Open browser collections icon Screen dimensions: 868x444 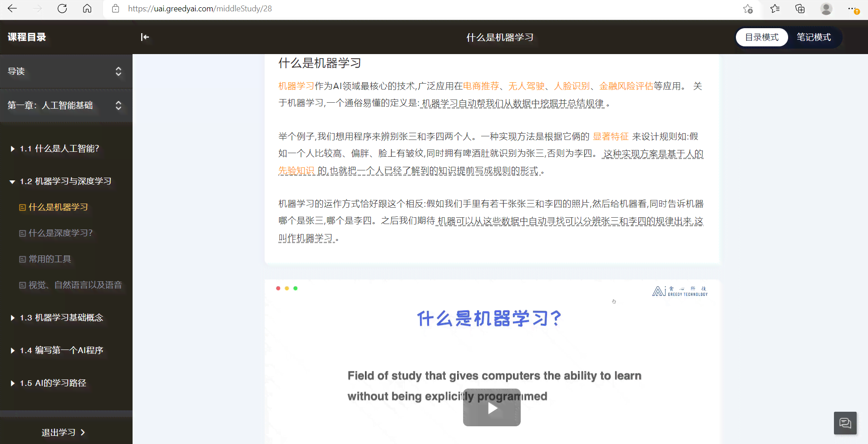[x=800, y=9]
